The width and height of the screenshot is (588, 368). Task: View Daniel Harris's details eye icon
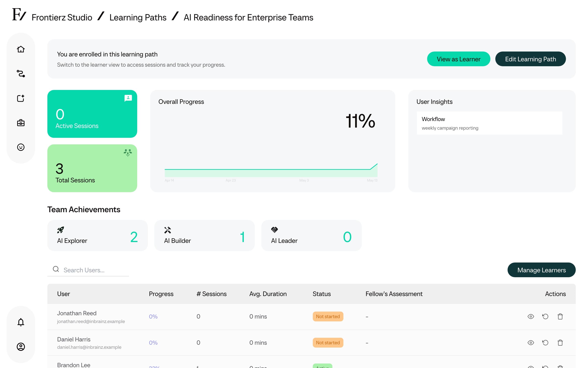click(531, 342)
